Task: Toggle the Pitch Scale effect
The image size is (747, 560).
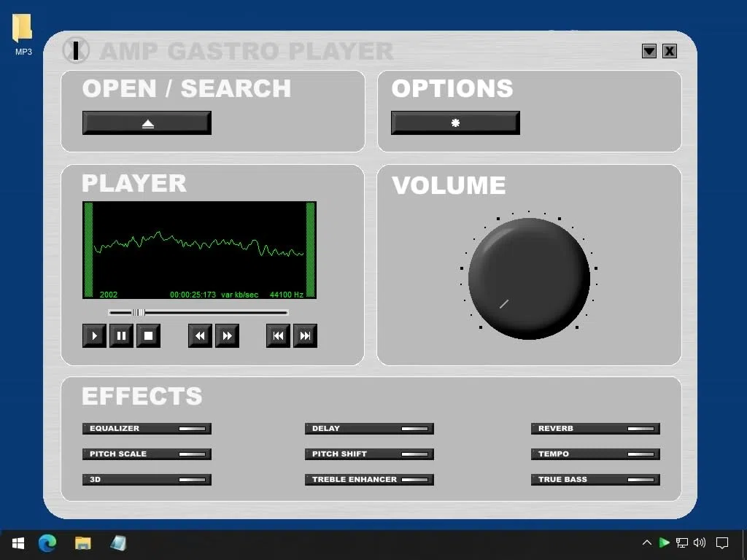Action: [x=147, y=454]
